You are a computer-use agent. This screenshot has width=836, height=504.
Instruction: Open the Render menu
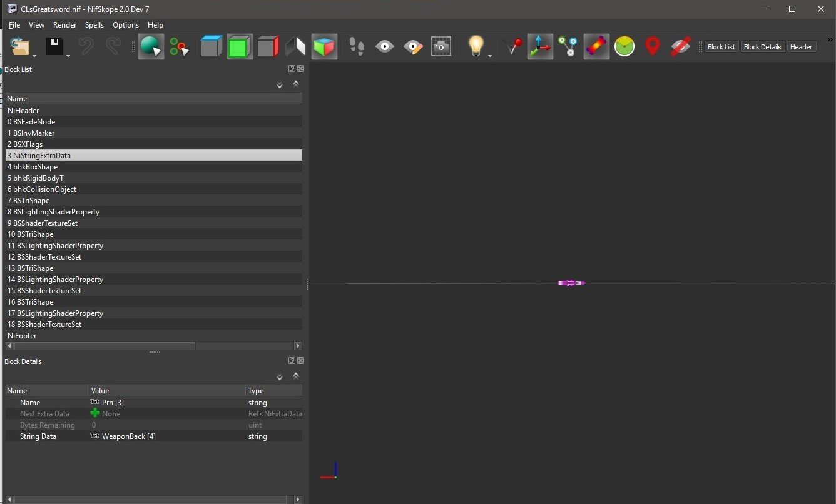[65, 25]
